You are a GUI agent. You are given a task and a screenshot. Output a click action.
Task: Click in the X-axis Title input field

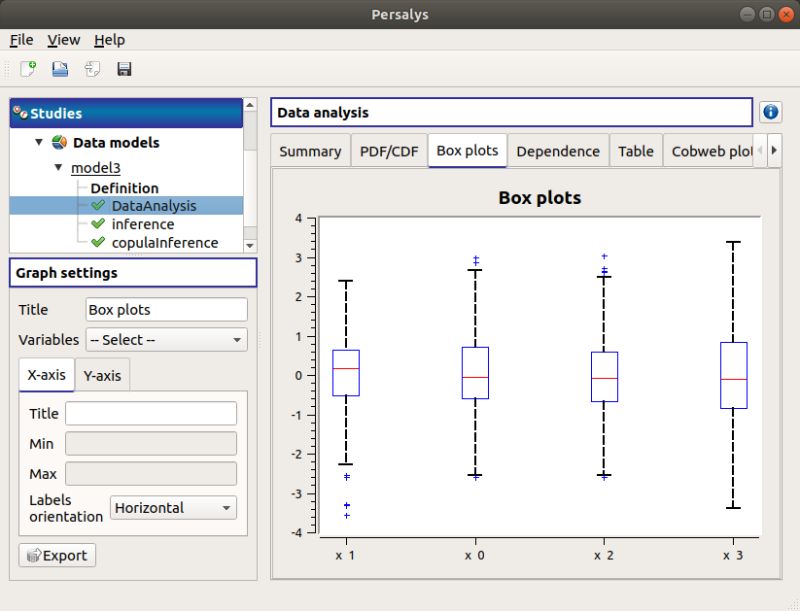click(x=150, y=413)
